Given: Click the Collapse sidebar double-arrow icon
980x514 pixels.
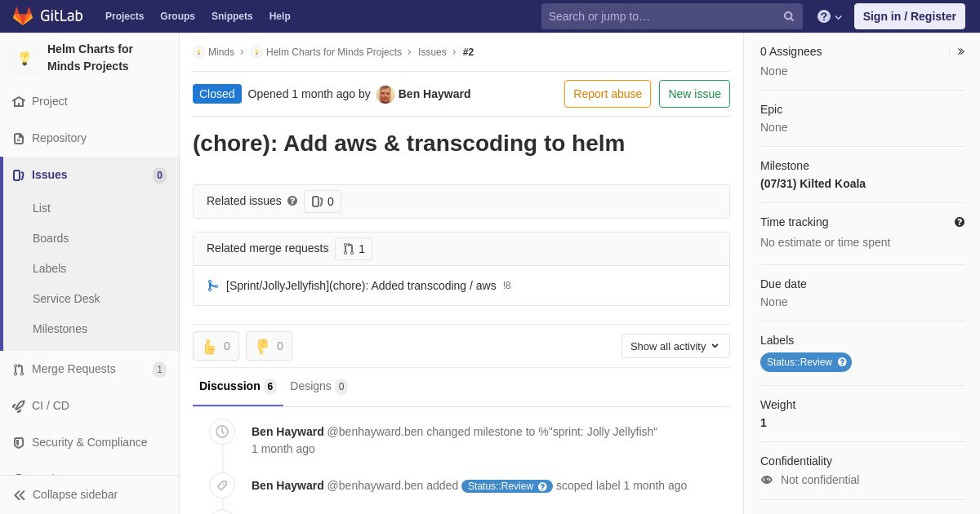Looking at the screenshot, I should [x=20, y=495].
